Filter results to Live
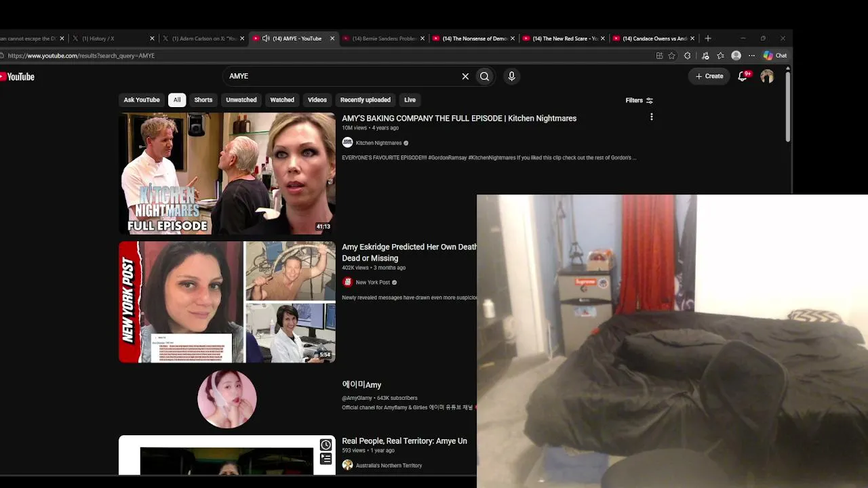The image size is (868, 488). (x=410, y=100)
